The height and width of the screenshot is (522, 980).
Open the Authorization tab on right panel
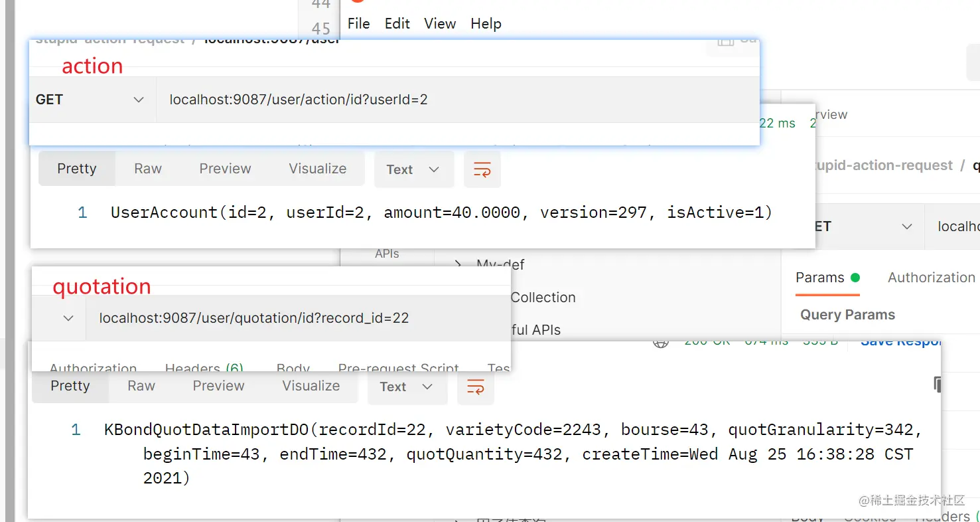point(932,278)
